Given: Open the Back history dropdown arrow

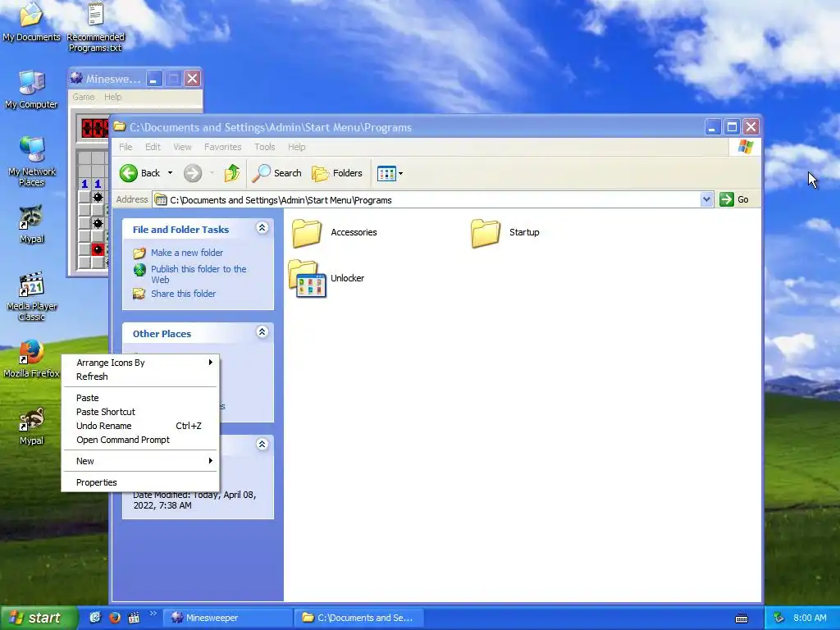Looking at the screenshot, I should [170, 173].
